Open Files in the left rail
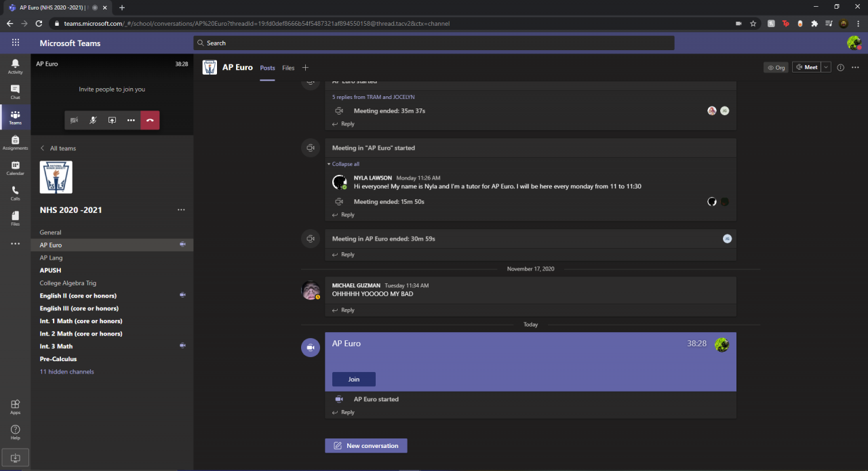This screenshot has height=471, width=868. click(15, 218)
